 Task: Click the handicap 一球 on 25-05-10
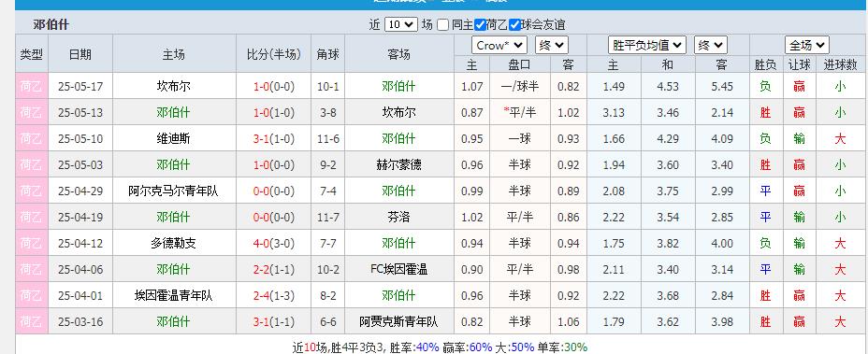519,138
